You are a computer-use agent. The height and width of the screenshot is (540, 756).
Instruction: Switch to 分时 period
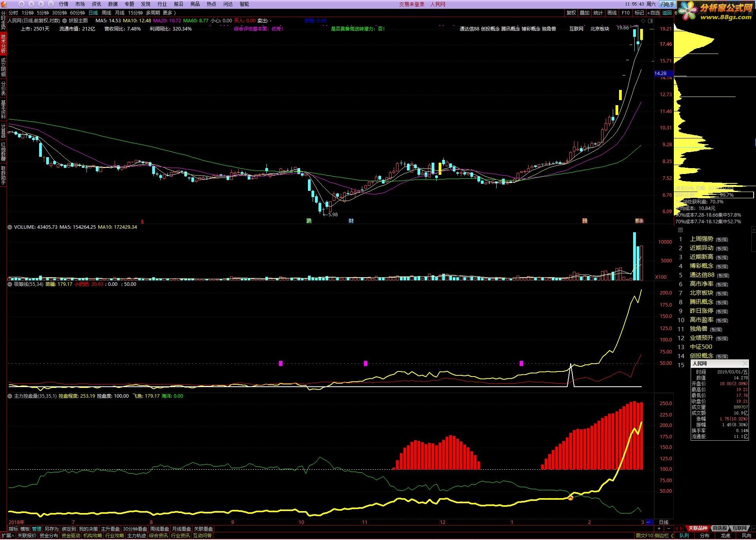13,13
